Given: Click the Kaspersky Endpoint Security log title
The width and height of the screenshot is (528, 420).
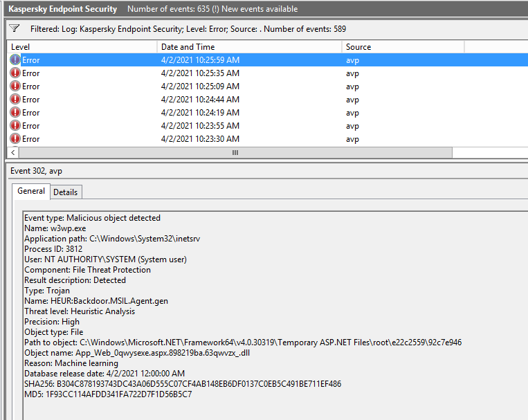Looking at the screenshot, I should (63, 9).
